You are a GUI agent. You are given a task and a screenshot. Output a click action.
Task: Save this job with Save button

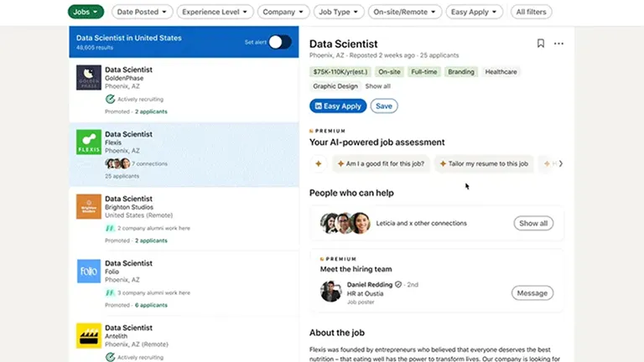pyautogui.click(x=384, y=106)
